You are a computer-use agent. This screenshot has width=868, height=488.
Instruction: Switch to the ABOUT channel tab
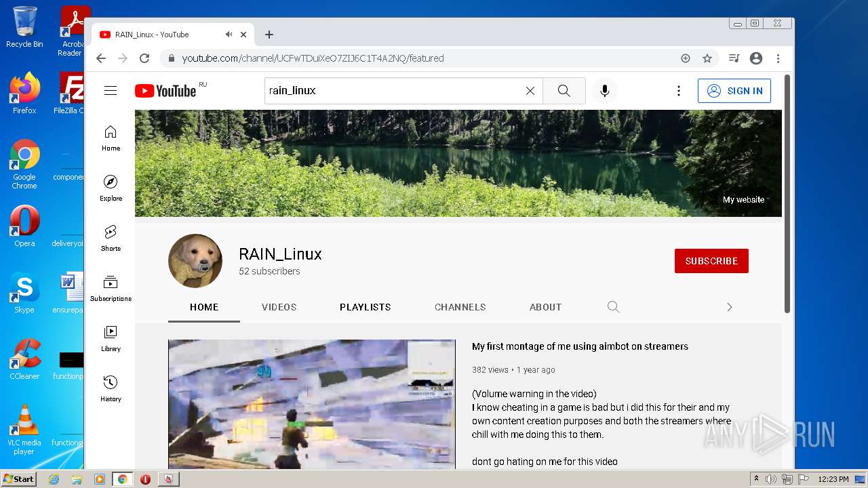pos(546,307)
